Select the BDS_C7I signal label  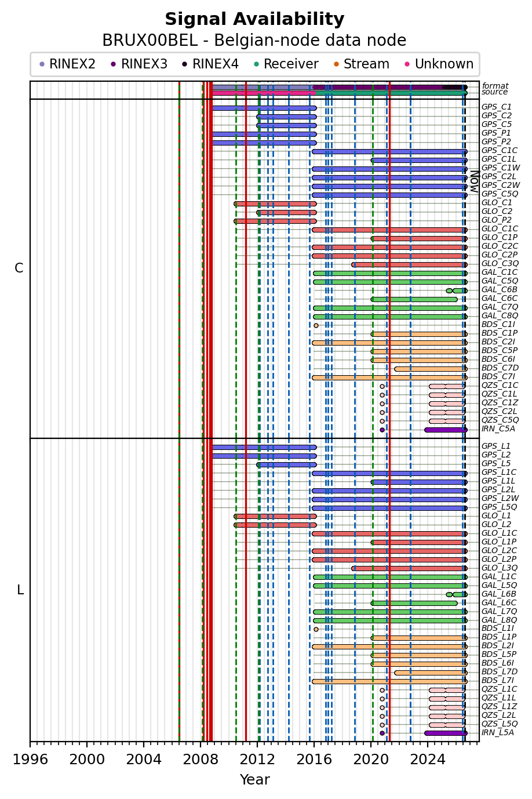point(498,376)
